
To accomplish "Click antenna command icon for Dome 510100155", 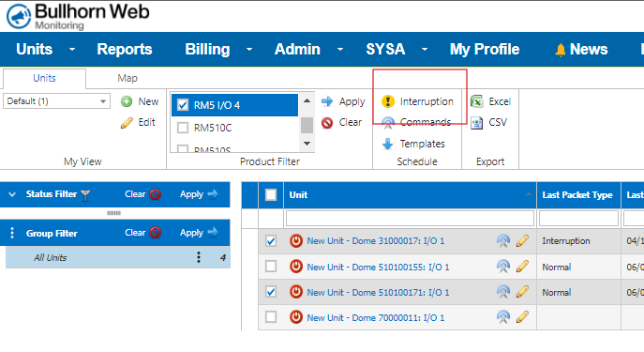I will [x=503, y=267].
